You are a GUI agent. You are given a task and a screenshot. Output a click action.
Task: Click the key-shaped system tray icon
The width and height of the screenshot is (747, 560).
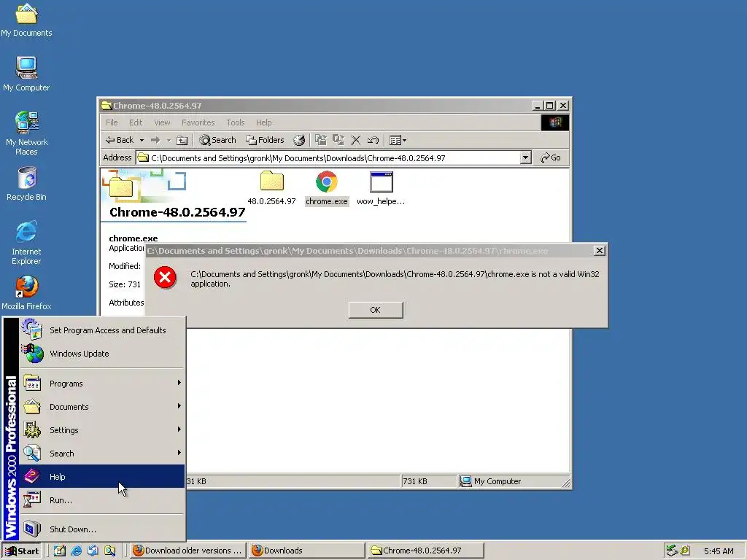tap(685, 551)
